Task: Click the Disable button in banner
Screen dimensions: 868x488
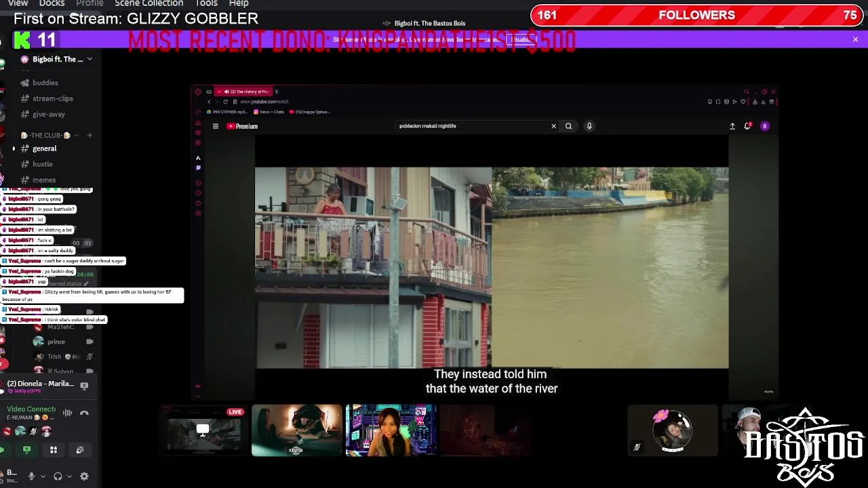Action: pos(521,39)
